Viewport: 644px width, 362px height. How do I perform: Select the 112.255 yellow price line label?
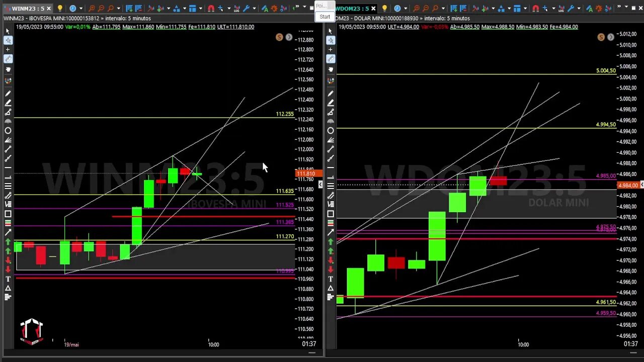[285, 114]
